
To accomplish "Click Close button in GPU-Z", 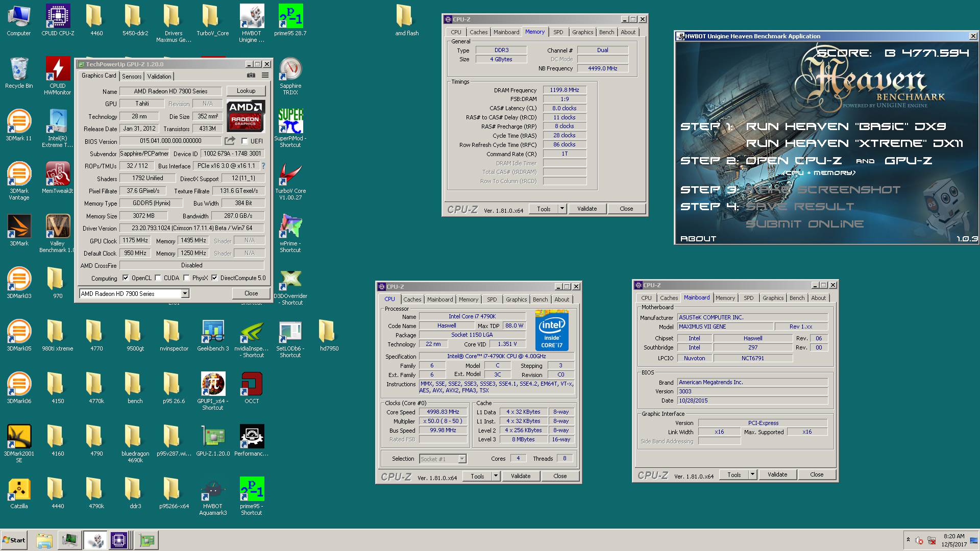I will 251,293.
